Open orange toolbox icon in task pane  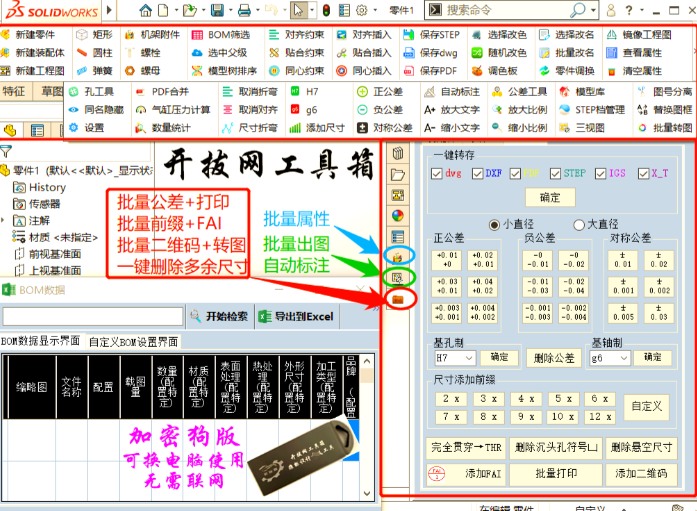click(398, 299)
